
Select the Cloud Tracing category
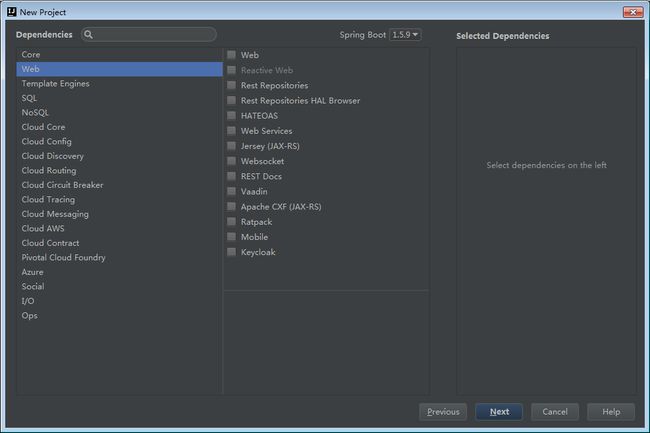pos(119,199)
